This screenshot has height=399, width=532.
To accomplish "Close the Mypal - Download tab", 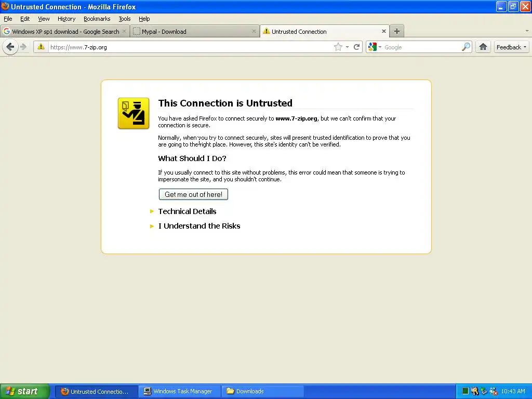I will coord(254,31).
